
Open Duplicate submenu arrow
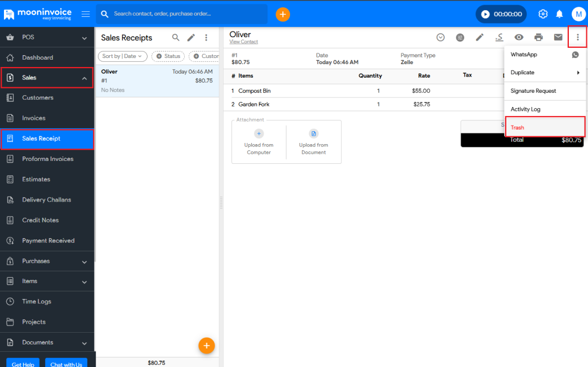(578, 73)
